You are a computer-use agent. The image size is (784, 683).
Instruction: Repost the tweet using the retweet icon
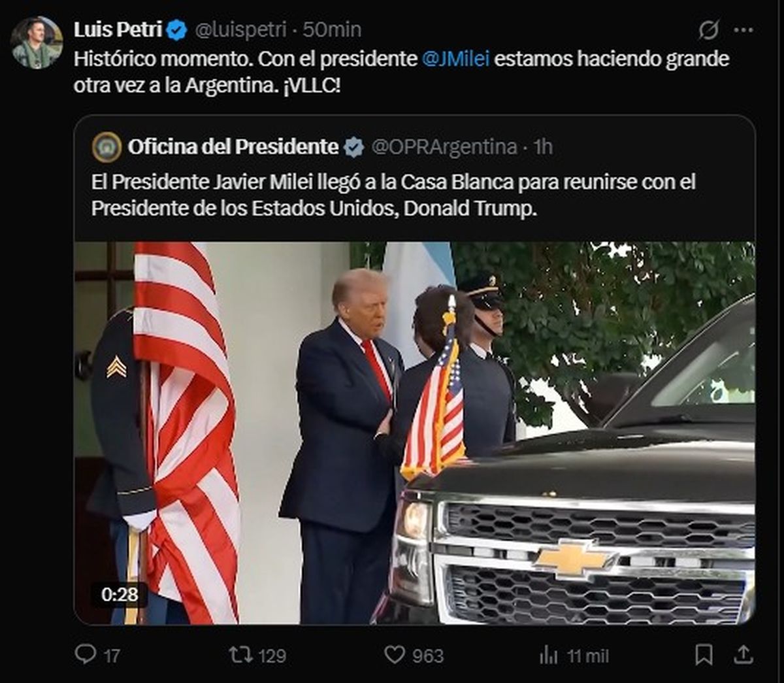(240, 654)
